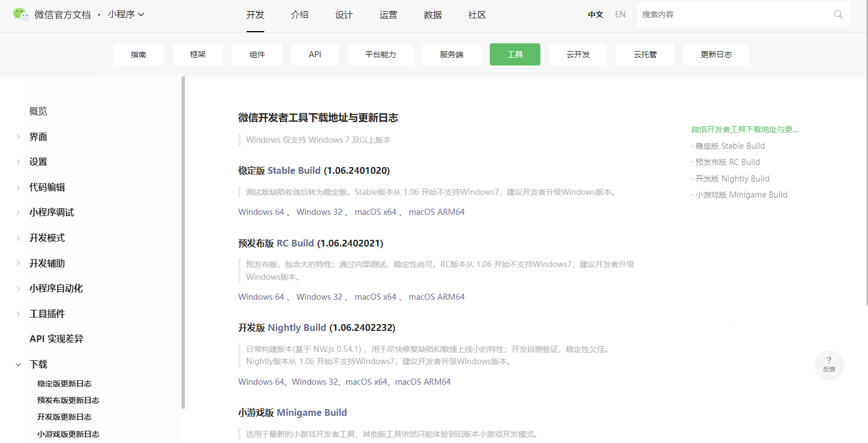This screenshot has height=443, width=868.
Task: Select the 云开发 sub-navigation button
Action: pyautogui.click(x=578, y=54)
